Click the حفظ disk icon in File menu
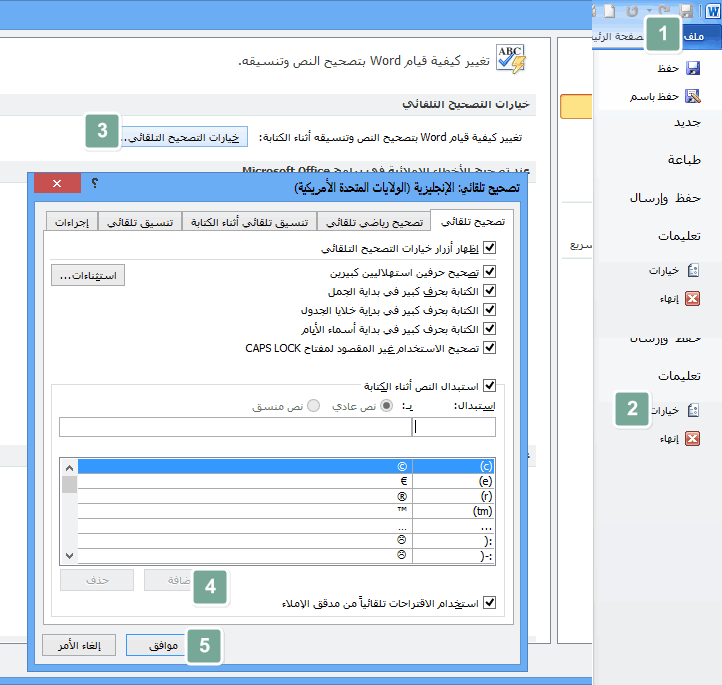The width and height of the screenshot is (722, 685). 693,69
